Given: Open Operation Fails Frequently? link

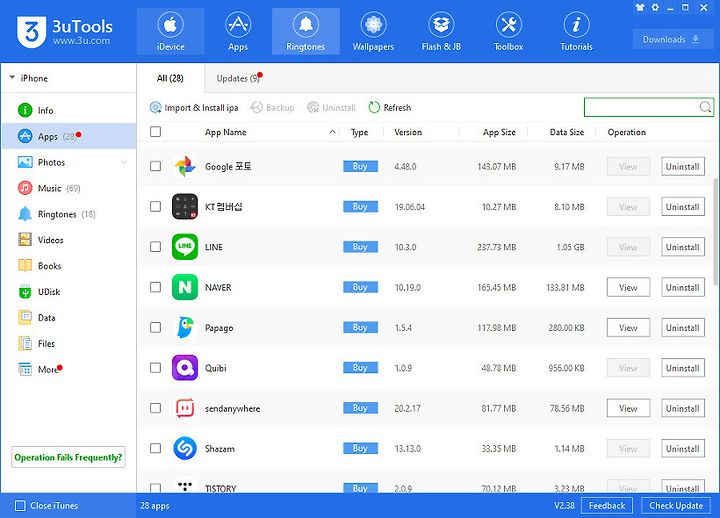Looking at the screenshot, I should [68, 457].
